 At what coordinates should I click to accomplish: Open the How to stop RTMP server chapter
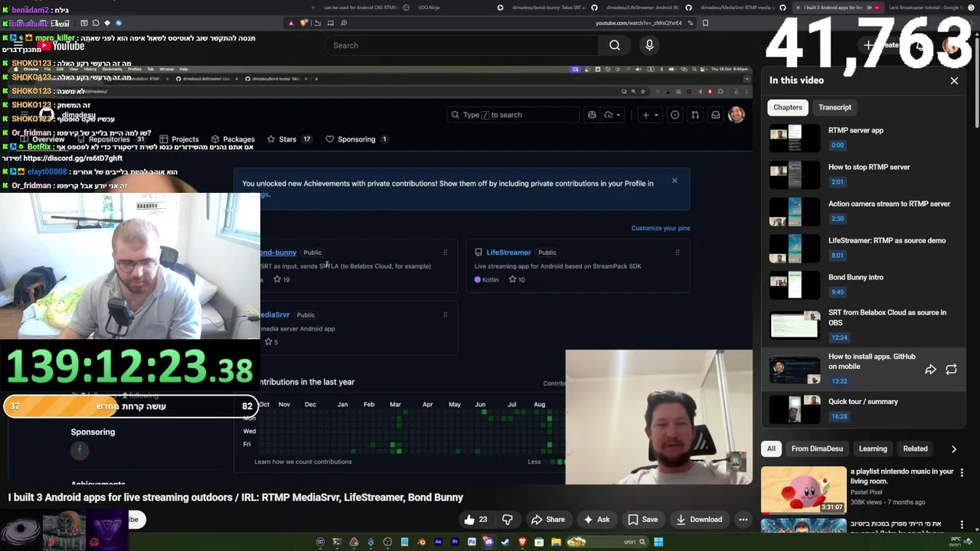click(x=863, y=174)
